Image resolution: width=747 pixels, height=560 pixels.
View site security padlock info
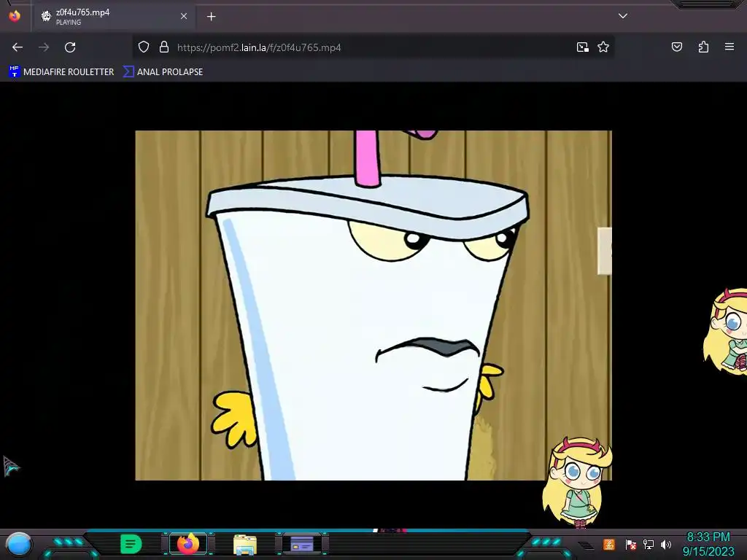coord(164,47)
